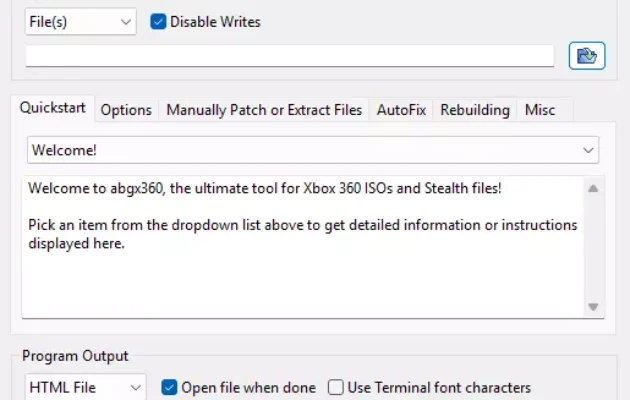
Task: Select the Quickstart tab
Action: click(x=53, y=108)
